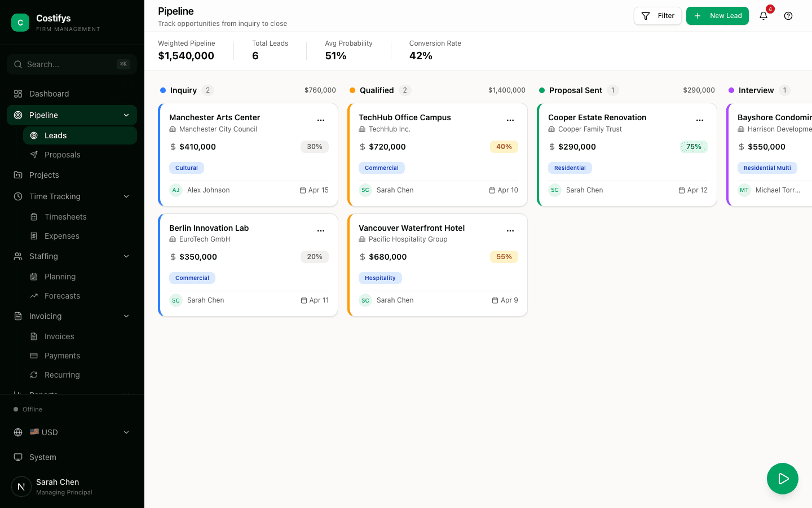The width and height of the screenshot is (812, 508).
Task: Click the Forecasts trend icon
Action: coord(35,296)
